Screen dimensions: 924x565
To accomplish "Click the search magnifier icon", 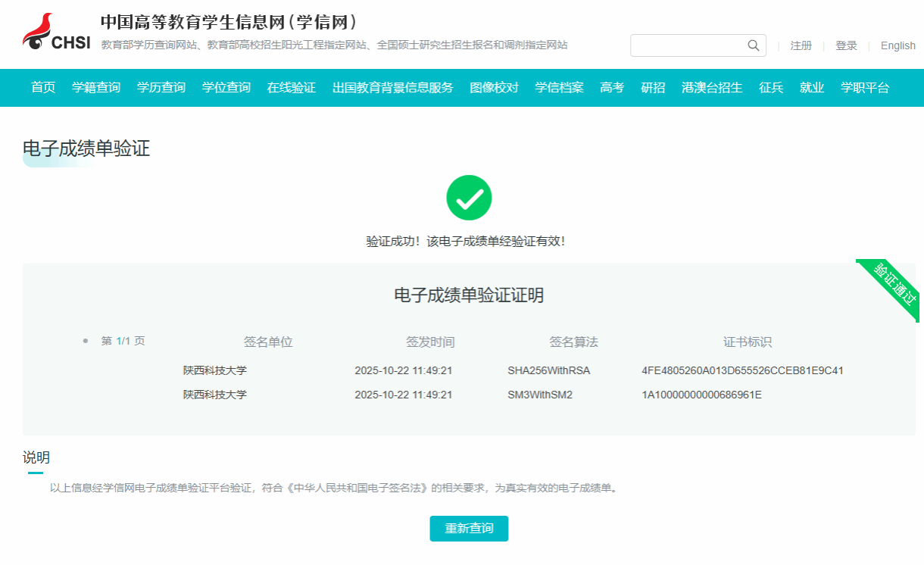I will click(x=753, y=45).
